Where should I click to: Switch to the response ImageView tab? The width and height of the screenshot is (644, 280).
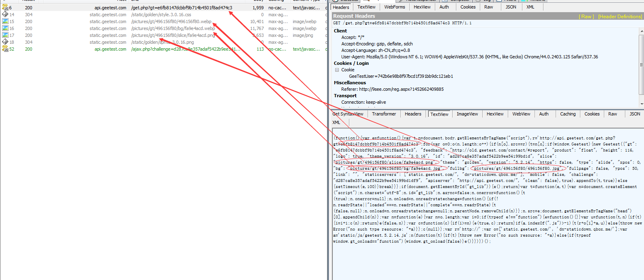467,114
